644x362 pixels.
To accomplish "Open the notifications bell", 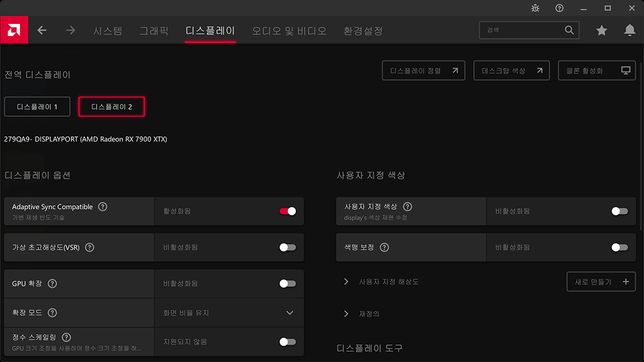I will click(629, 30).
